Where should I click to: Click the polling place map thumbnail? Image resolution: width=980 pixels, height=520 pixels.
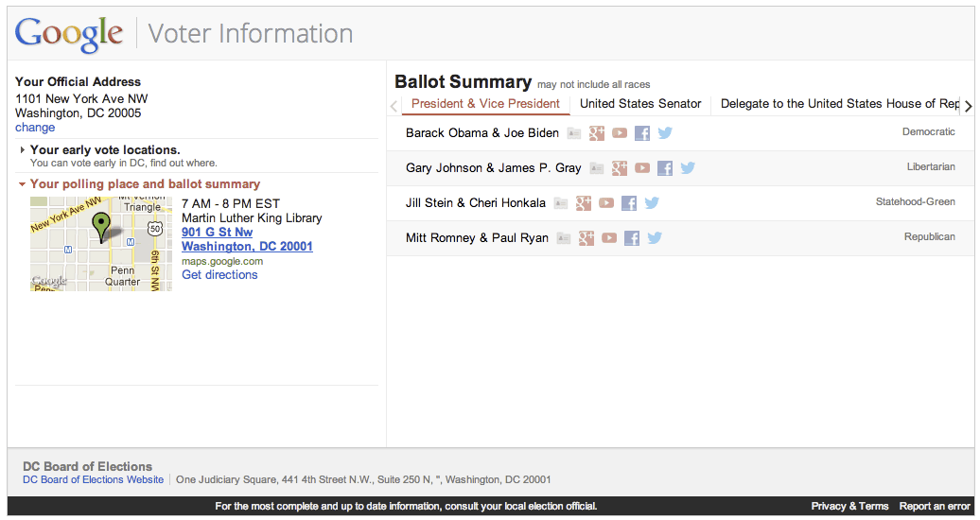click(x=101, y=243)
